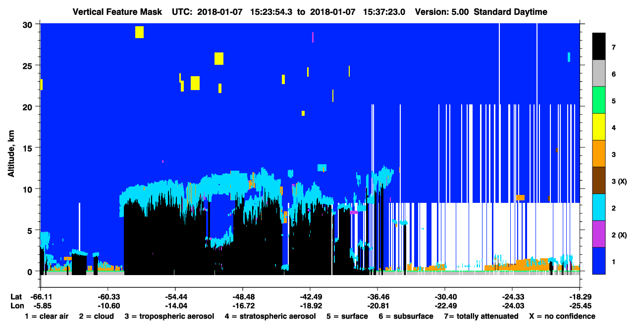Click the latitude value '-54.44'

coord(175,297)
